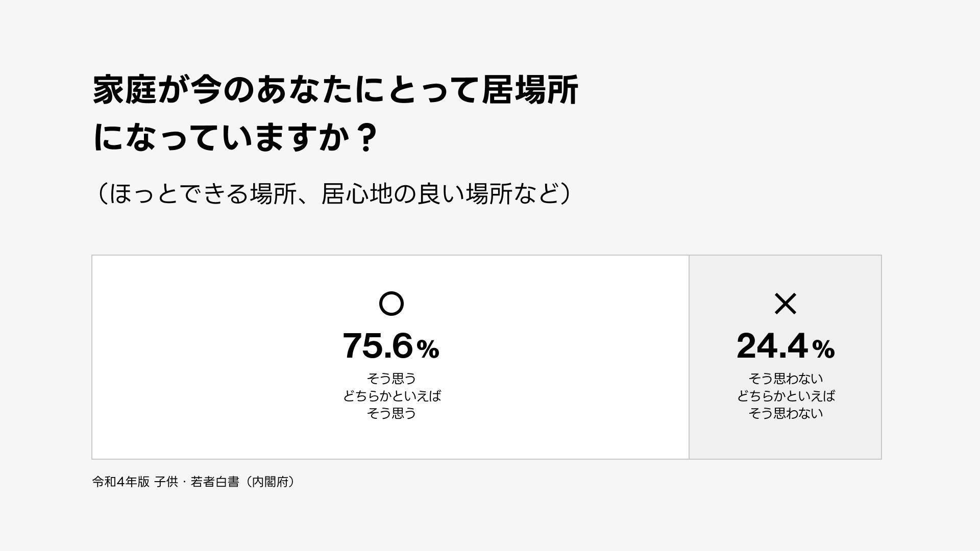
Task: Click the percent sign beside 24.4
Action: click(x=823, y=349)
